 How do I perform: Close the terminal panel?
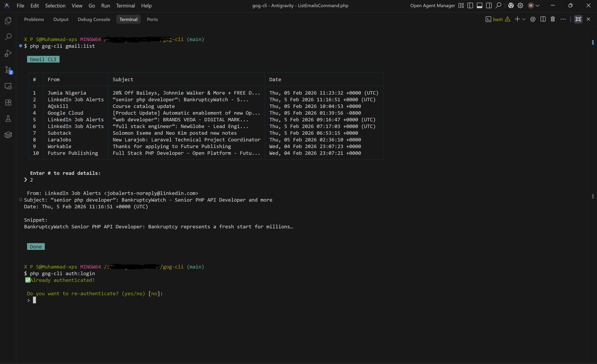[x=589, y=19]
